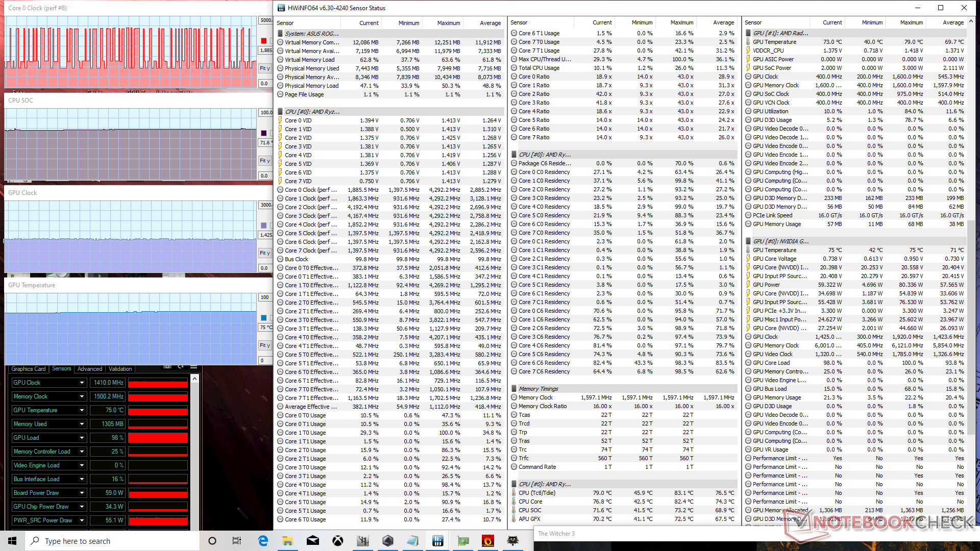Click the thermometer icon beside CPU (Tctl/Tdie)
The width and height of the screenshot is (980, 551).
(x=514, y=493)
